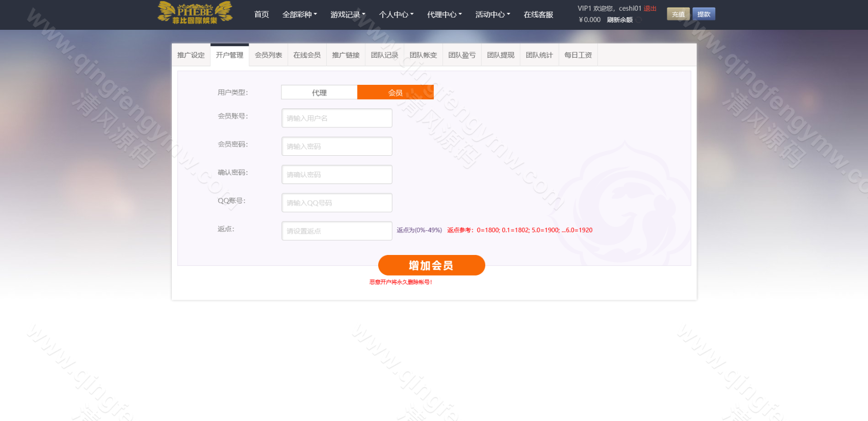Select 会员 user type
Image resolution: width=868 pixels, height=421 pixels.
[x=395, y=93]
